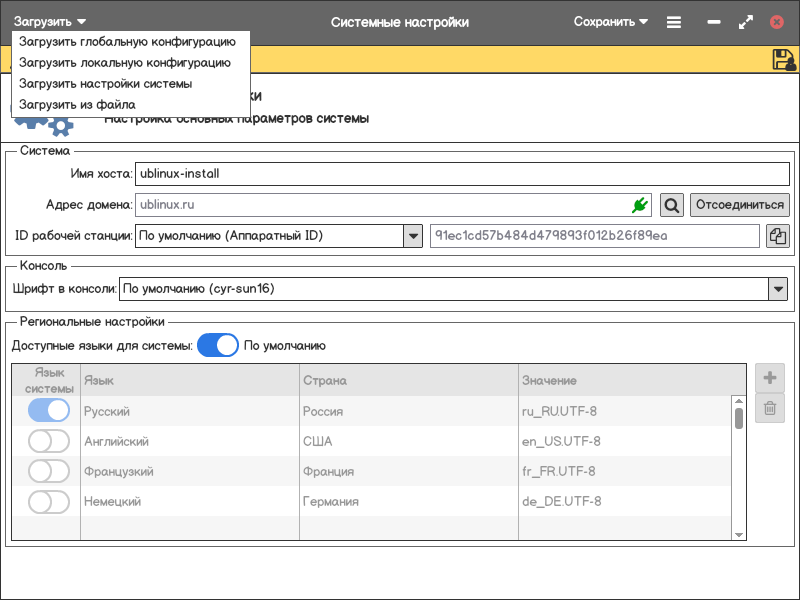
Task: Enable German as system language
Action: tap(49, 501)
